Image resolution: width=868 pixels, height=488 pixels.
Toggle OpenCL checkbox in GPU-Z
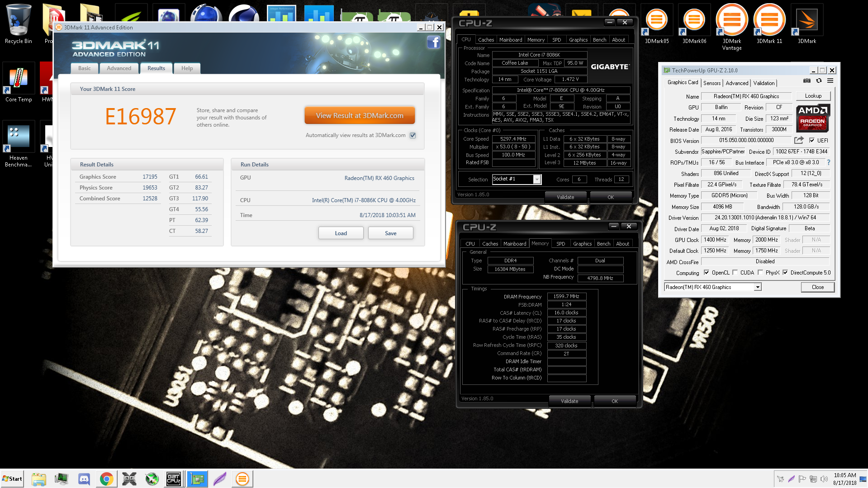[707, 272]
